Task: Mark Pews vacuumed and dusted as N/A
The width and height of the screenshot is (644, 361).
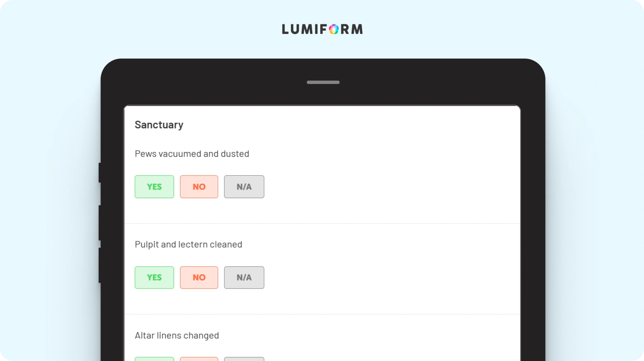Action: (244, 186)
